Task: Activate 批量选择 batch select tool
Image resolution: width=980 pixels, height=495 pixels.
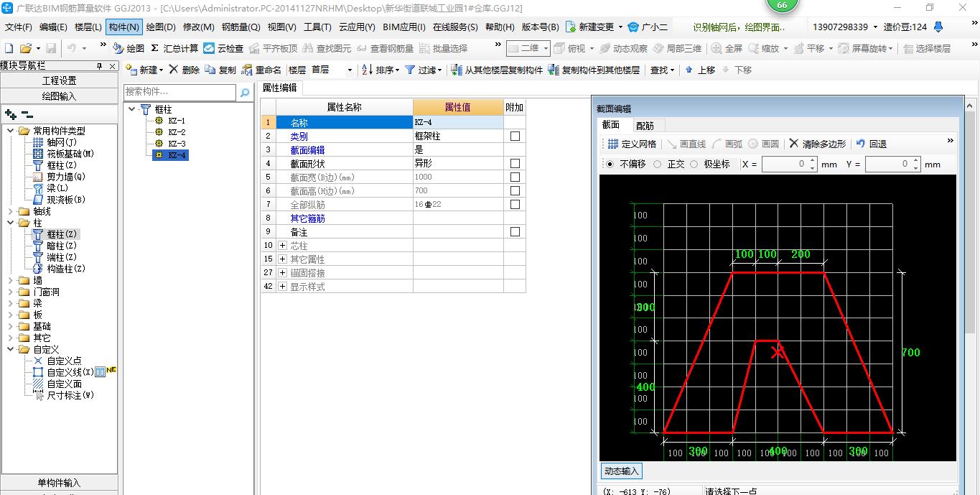Action: (x=443, y=48)
